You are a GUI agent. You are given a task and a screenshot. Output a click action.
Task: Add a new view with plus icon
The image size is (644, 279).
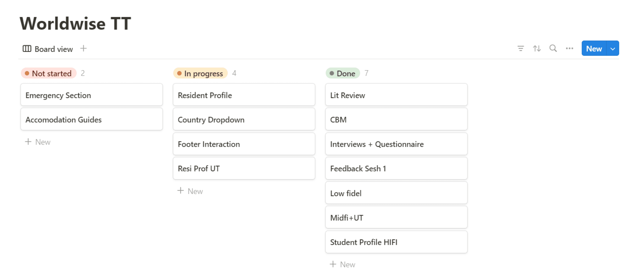(83, 48)
